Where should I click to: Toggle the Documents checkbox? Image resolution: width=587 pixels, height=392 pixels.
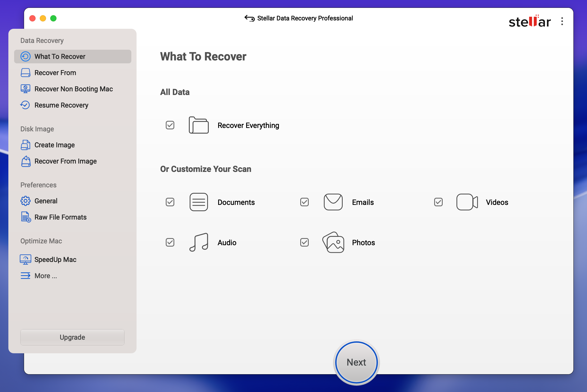pos(170,202)
